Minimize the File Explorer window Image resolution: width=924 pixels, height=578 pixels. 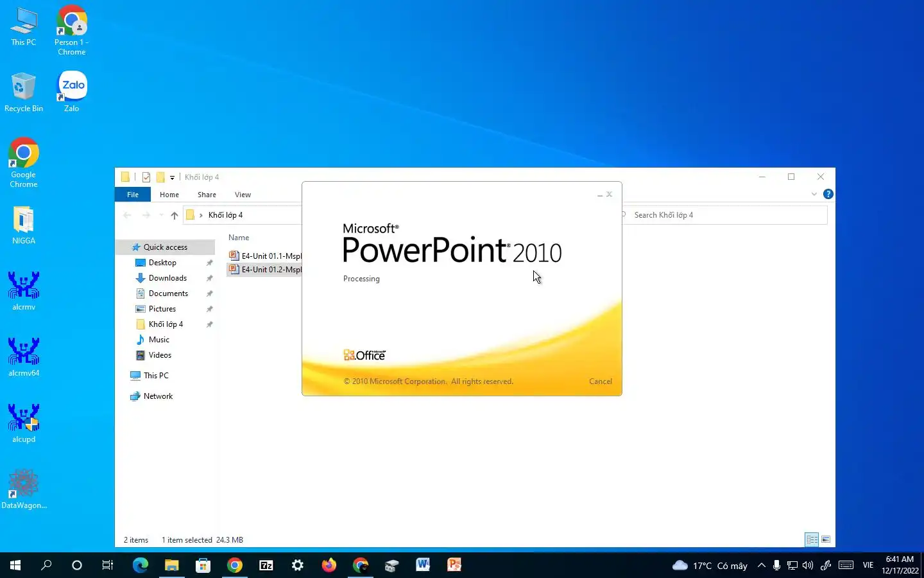(762, 177)
